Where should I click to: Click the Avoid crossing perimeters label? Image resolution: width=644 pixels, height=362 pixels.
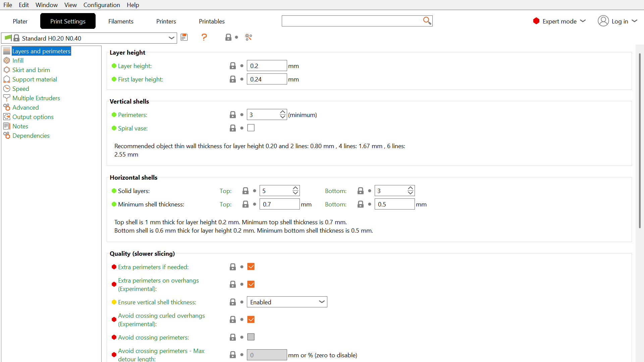coord(153,338)
